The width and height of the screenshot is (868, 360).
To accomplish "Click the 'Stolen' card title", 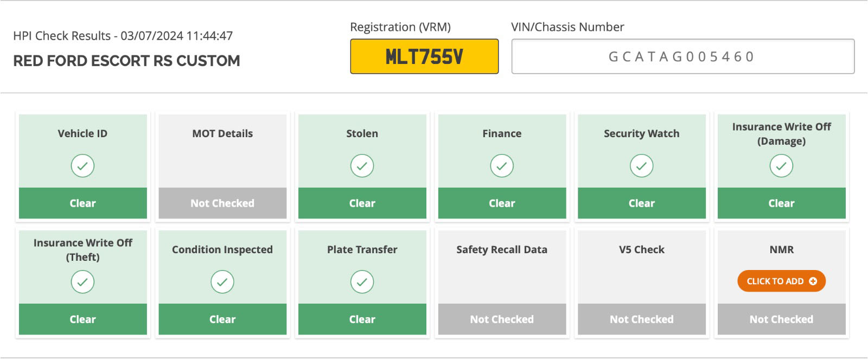I will pyautogui.click(x=362, y=133).
